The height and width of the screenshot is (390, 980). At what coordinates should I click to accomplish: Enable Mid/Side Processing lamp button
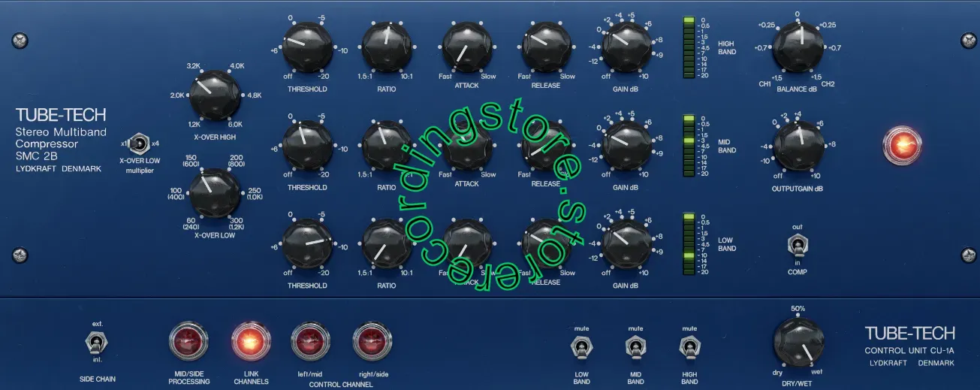188,342
